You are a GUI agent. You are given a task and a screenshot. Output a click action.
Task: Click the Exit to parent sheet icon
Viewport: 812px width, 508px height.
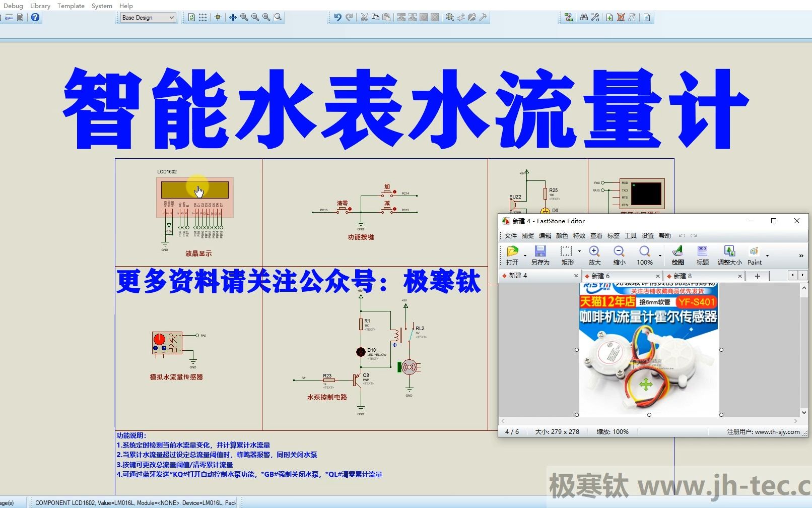(632, 17)
